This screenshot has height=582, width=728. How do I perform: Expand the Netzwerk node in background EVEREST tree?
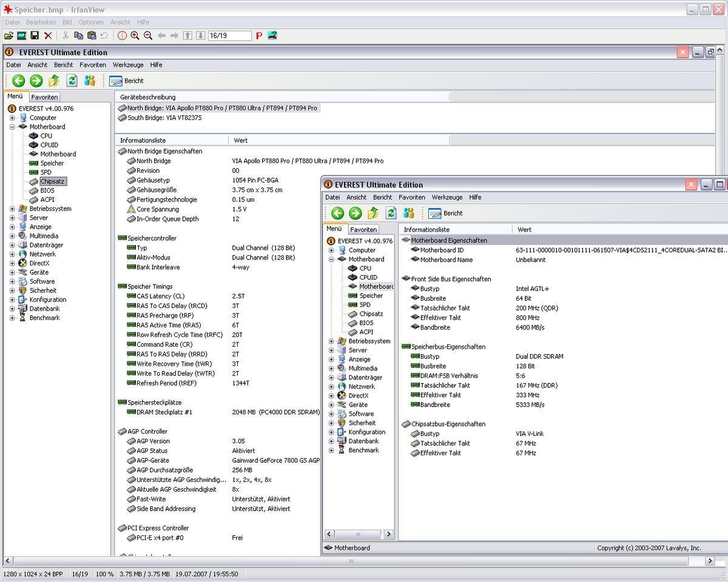[x=12, y=254]
